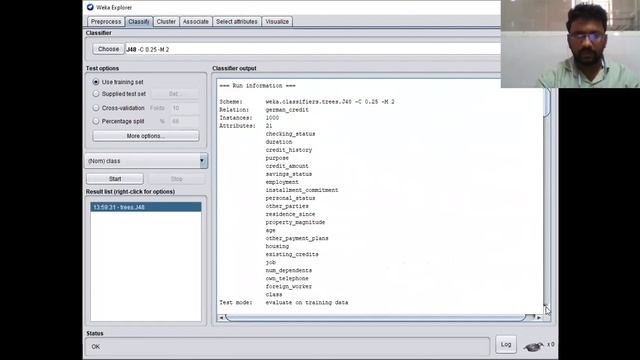
Task: Click the output vertical scroll down arrow
Action: click(546, 307)
